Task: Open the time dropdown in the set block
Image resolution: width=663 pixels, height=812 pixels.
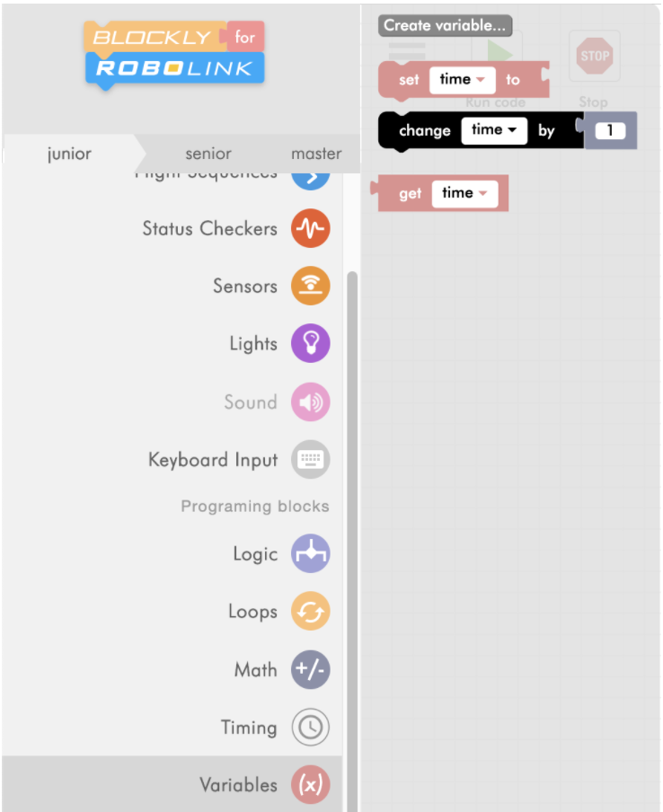Action: tap(462, 80)
